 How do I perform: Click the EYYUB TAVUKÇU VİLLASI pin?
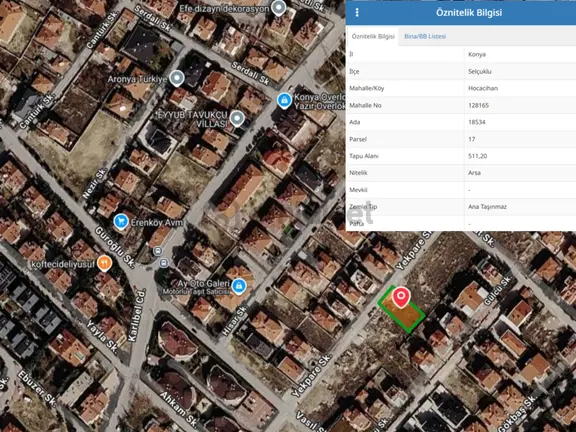[237, 119]
